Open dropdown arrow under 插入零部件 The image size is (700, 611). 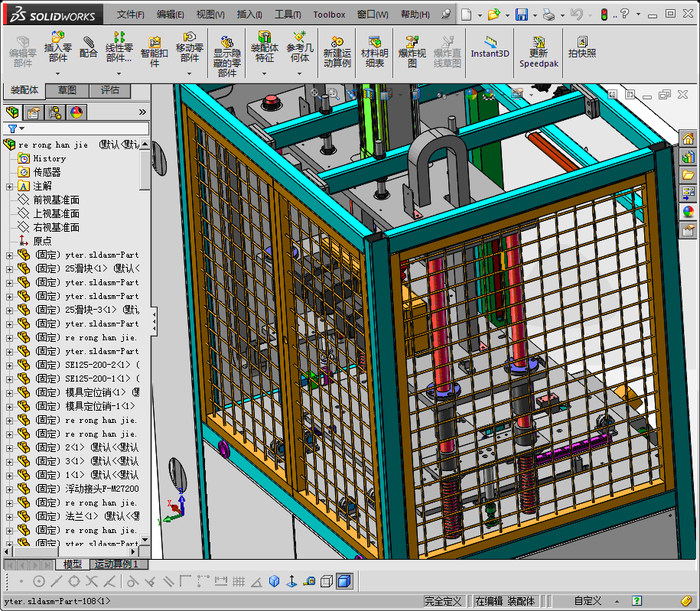point(57,73)
